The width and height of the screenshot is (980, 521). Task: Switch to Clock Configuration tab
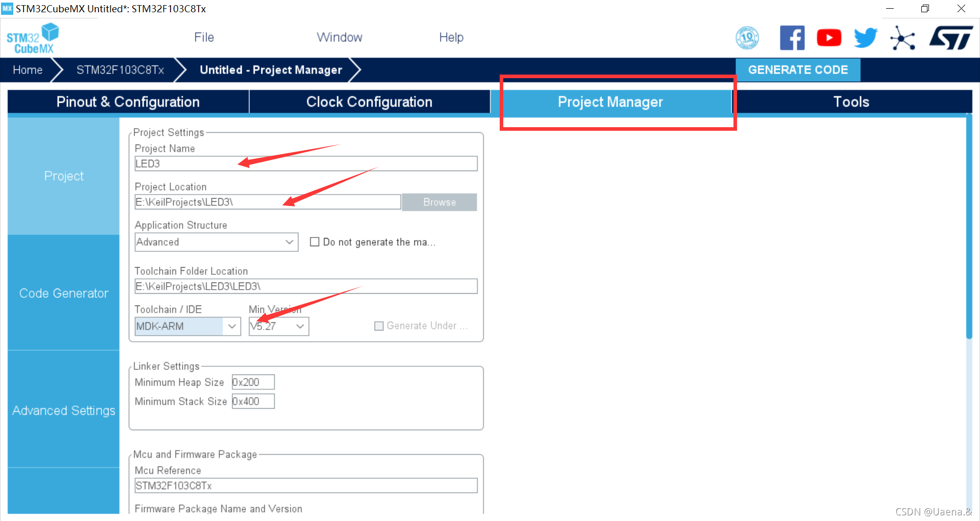[x=370, y=102]
